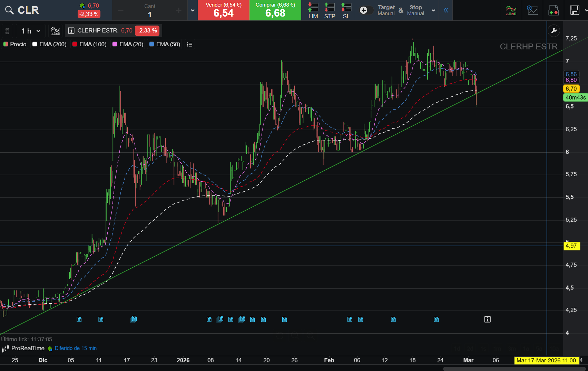The height and width of the screenshot is (371, 588).
Task: Toggle the EMA (200) legend item
Action: (x=49, y=44)
